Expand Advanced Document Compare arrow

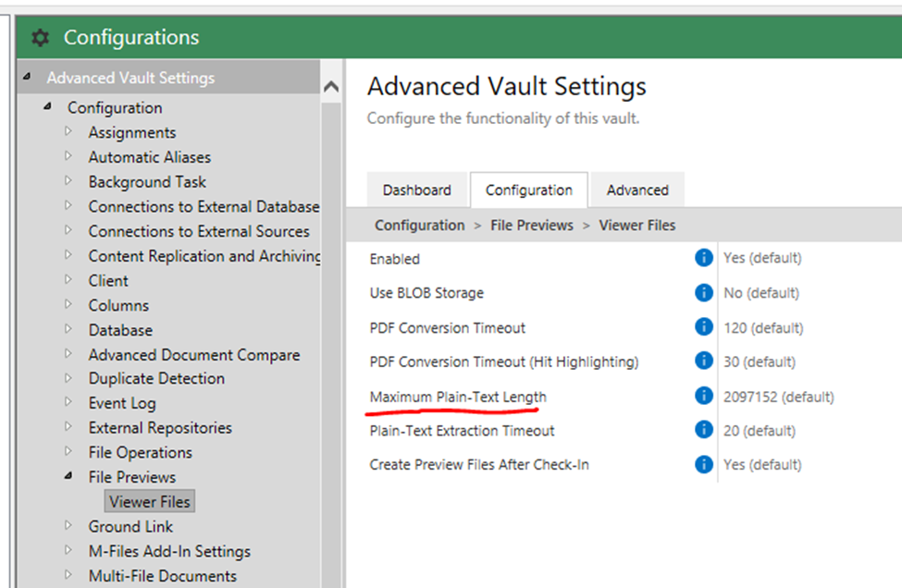(x=68, y=354)
